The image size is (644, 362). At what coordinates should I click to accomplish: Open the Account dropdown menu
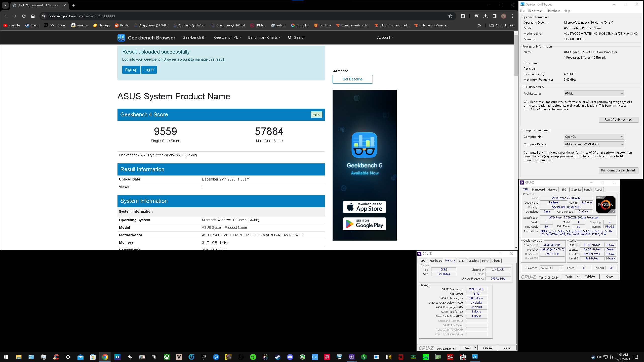[x=385, y=37]
